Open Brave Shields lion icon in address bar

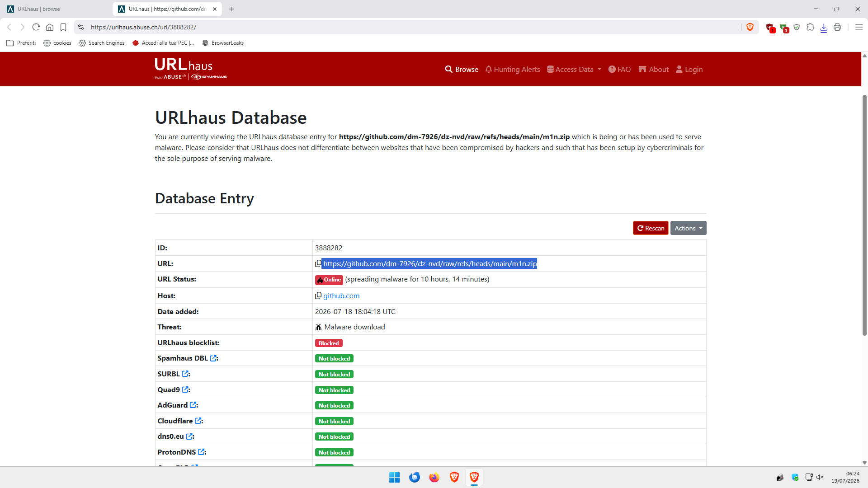(750, 27)
